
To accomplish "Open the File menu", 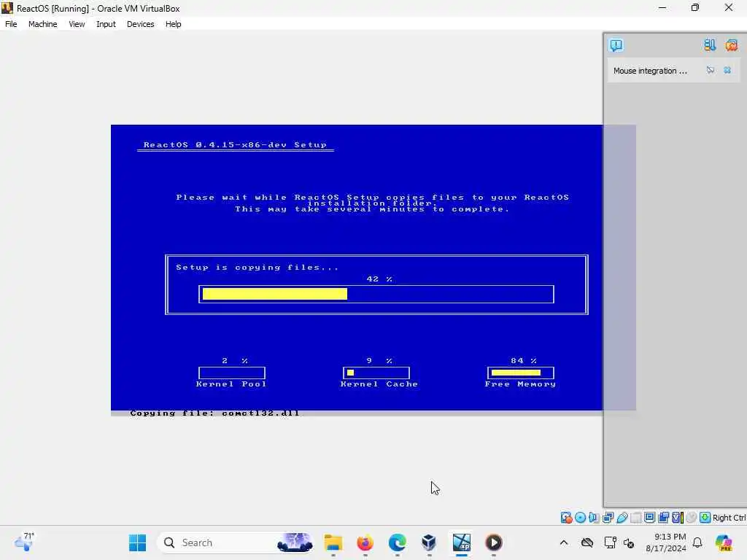I will click(11, 24).
